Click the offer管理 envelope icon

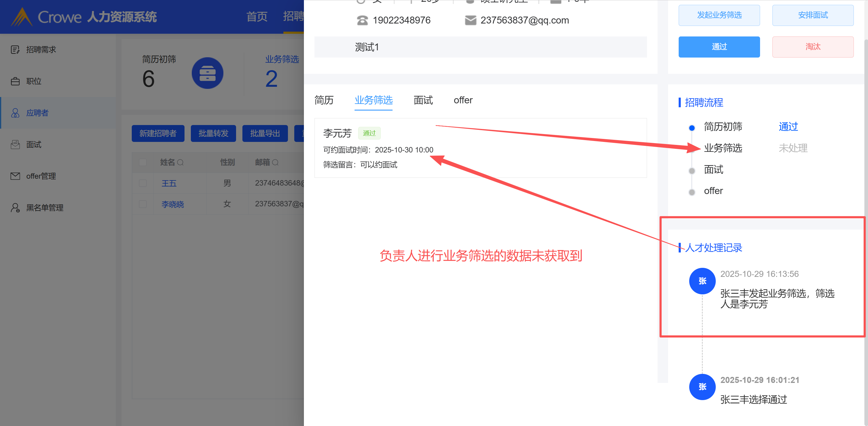pos(15,176)
